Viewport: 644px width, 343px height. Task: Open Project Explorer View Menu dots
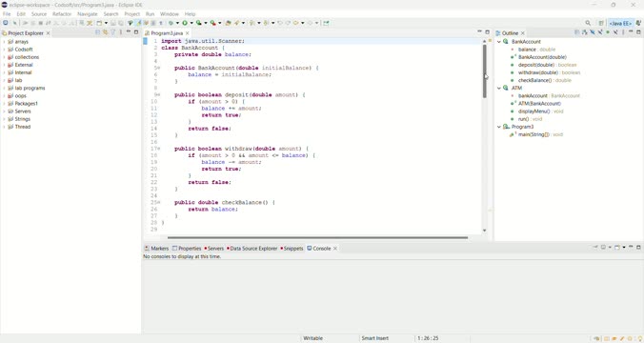(x=121, y=32)
